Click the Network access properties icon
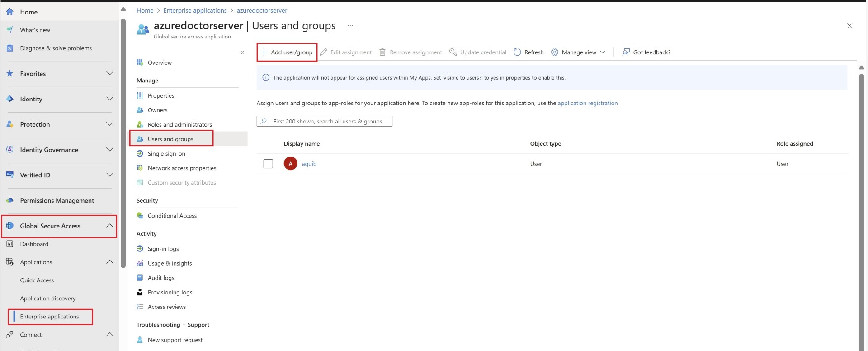This screenshot has height=351, width=868. [x=140, y=168]
